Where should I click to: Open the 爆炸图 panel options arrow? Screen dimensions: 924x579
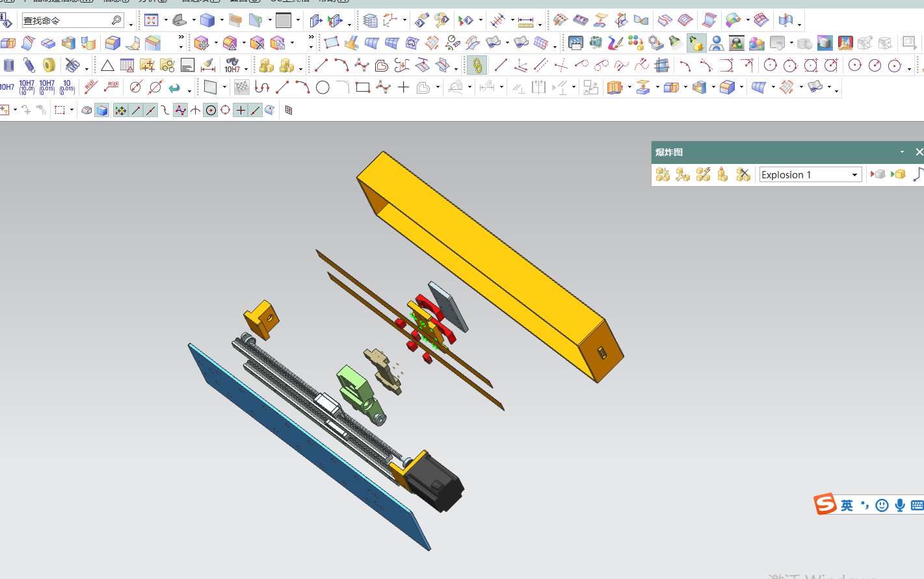(x=902, y=152)
